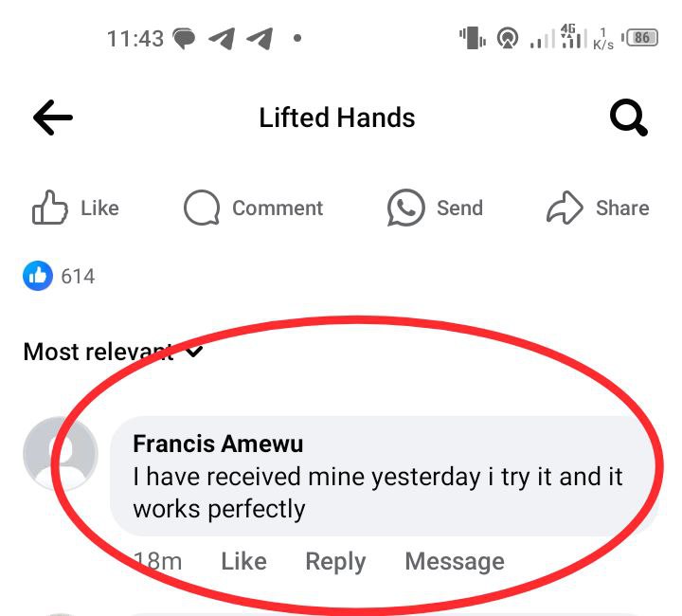Message Francis Amewu from the comment
This screenshot has height=616, width=682.
pos(455,561)
